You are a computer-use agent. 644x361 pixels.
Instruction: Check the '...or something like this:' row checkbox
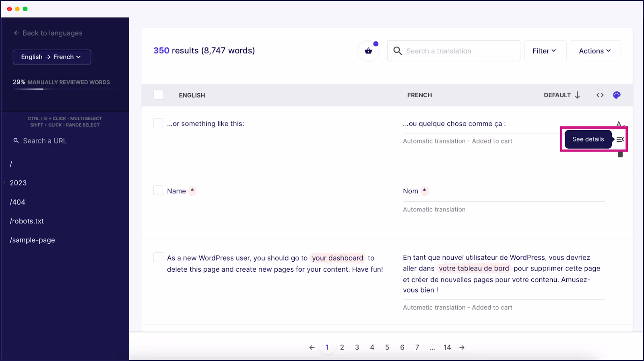tap(158, 123)
